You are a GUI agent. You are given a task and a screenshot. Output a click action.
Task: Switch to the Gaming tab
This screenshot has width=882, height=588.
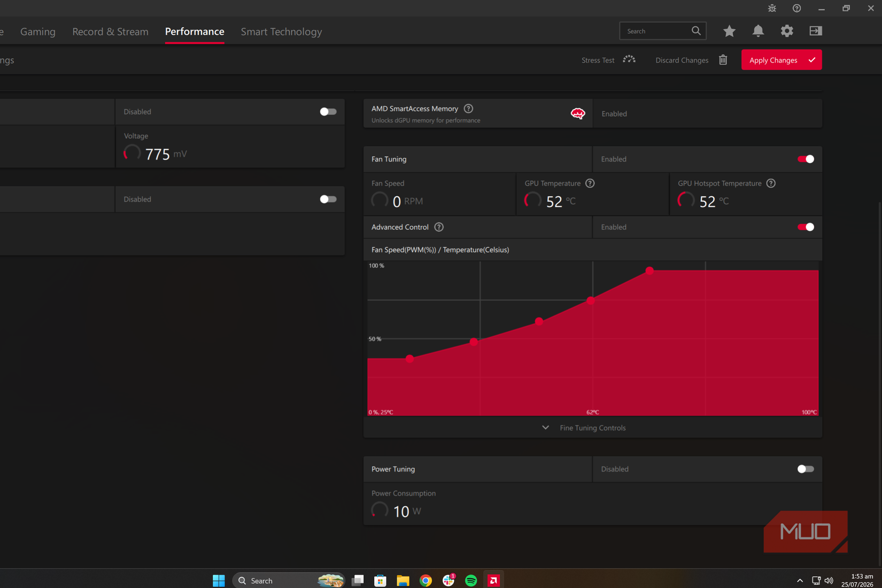pos(38,32)
